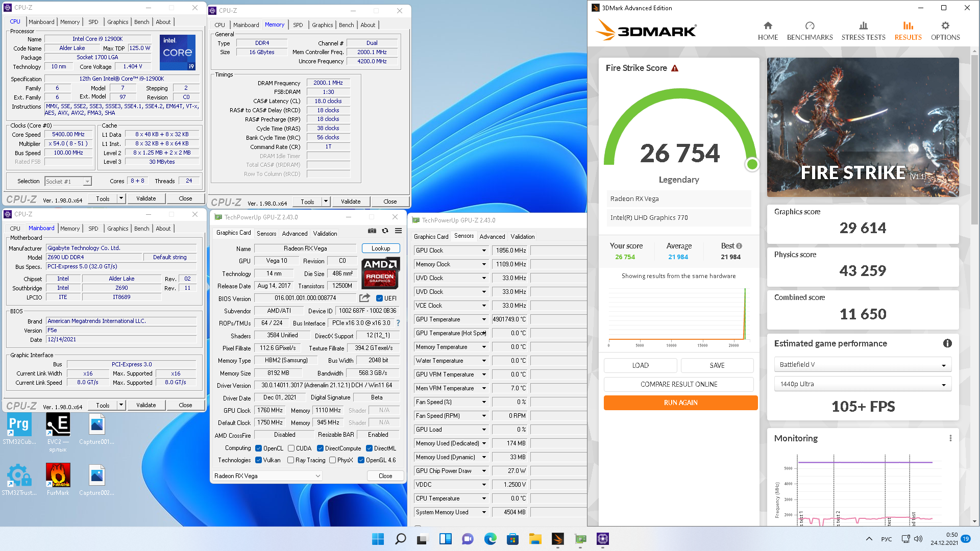Viewport: 980px width, 551px height.
Task: Open taskbar Search
Action: click(x=401, y=539)
